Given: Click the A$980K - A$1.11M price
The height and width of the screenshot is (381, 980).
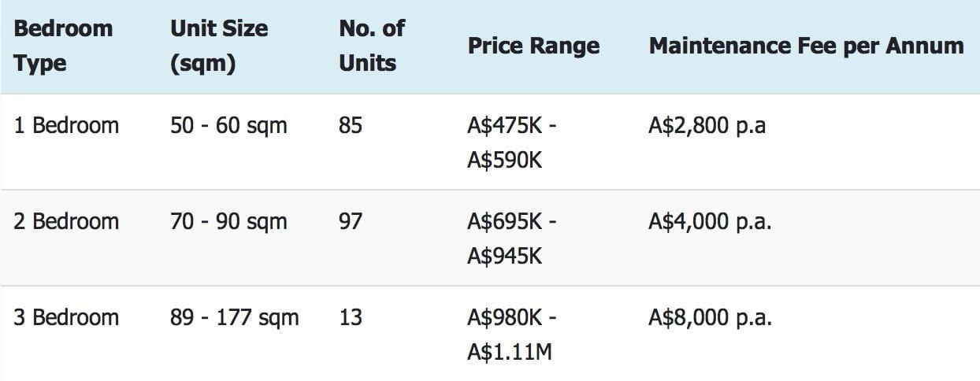Looking at the screenshot, I should (512, 335).
